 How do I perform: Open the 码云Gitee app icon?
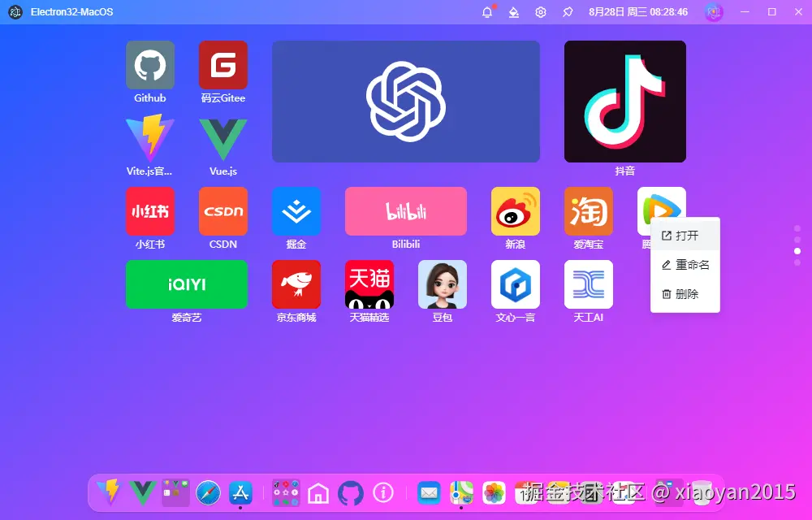coord(223,65)
